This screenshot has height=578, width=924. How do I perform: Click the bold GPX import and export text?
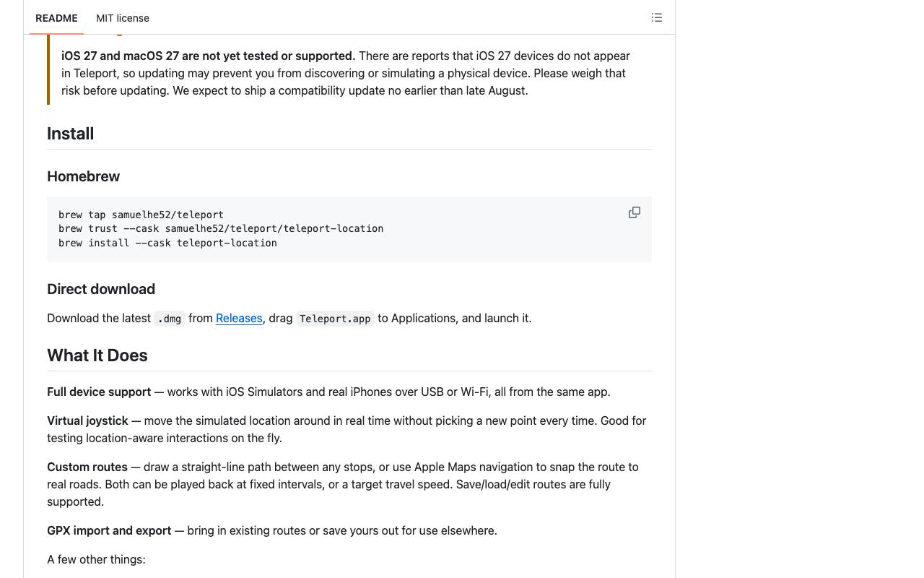[x=109, y=530]
